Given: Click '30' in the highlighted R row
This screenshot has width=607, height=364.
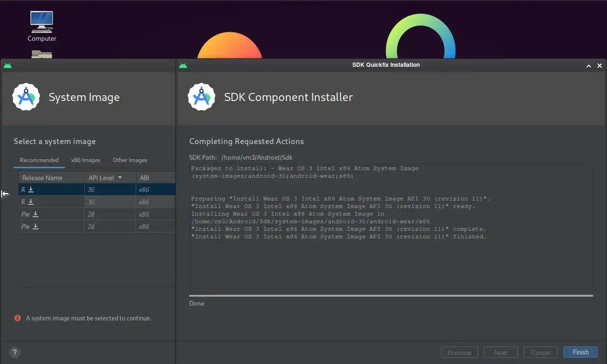Looking at the screenshot, I should click(x=91, y=190).
